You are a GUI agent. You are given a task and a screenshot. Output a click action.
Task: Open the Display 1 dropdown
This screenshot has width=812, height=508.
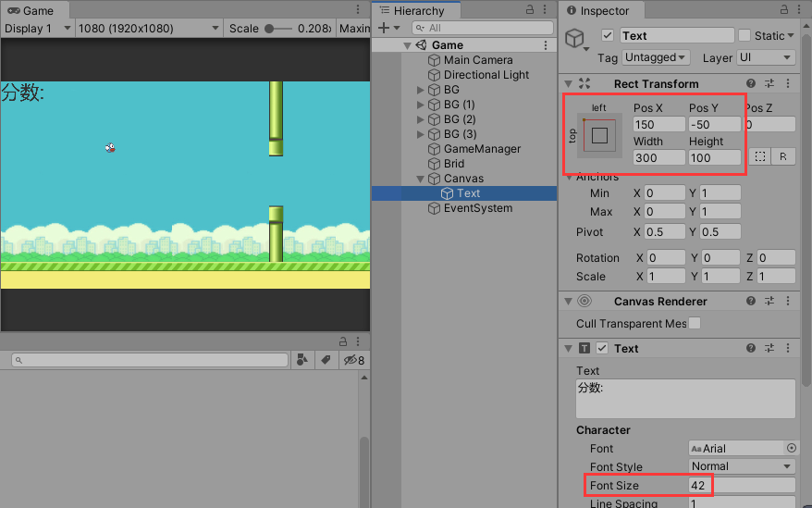point(37,29)
